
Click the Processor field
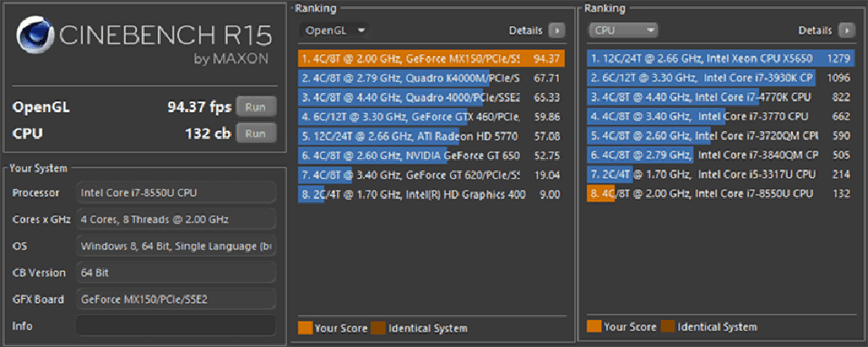[176, 192]
